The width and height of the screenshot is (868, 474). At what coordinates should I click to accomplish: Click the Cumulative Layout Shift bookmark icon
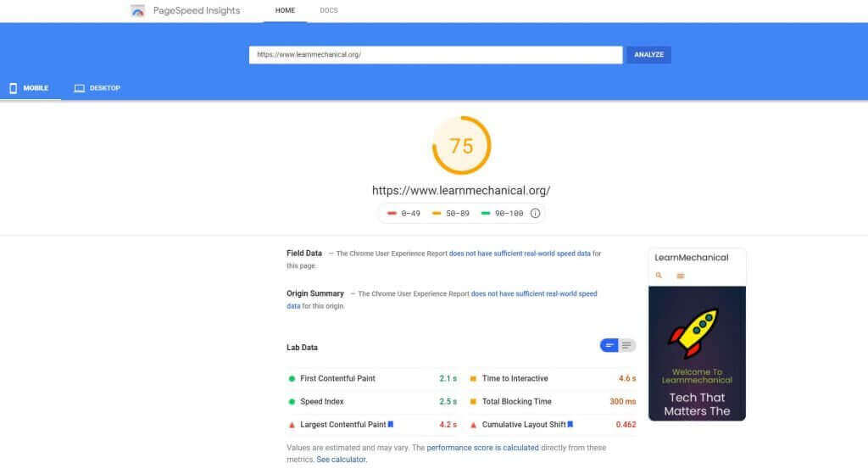click(x=570, y=424)
